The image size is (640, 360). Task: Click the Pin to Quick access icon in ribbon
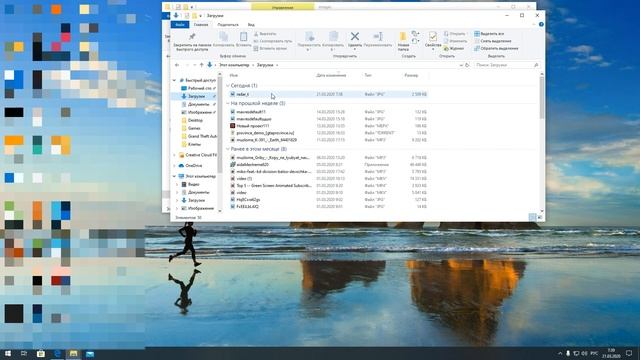point(192,36)
